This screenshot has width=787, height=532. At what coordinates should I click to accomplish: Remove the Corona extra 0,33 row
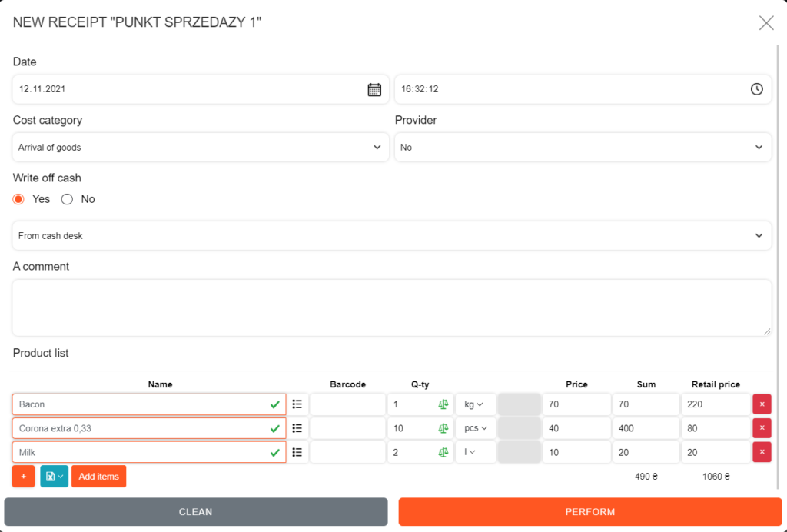762,428
